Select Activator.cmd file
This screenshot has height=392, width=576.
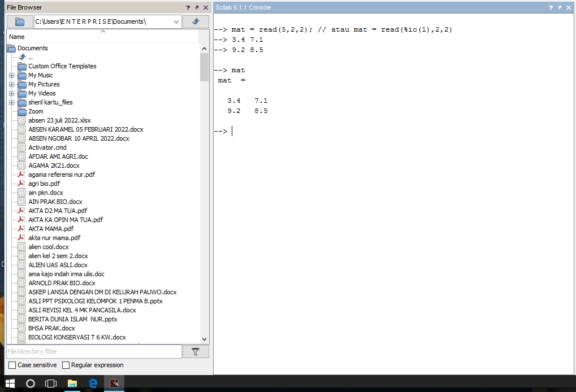(47, 147)
